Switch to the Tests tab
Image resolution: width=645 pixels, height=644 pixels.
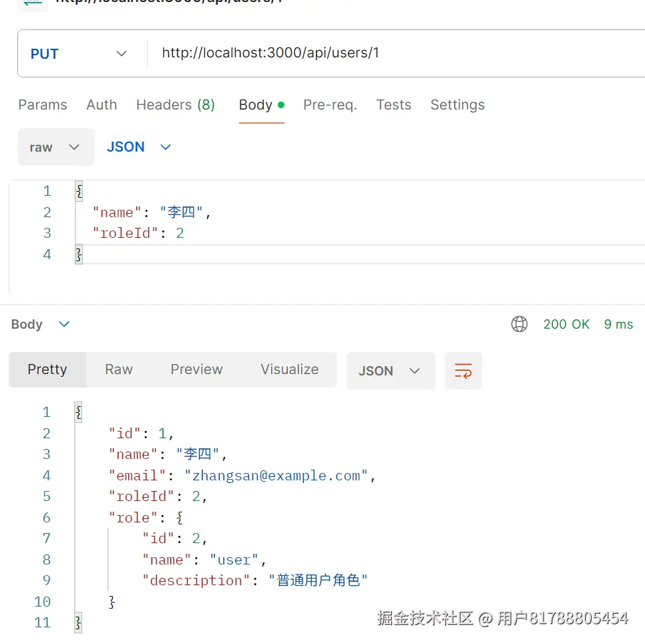tap(393, 105)
